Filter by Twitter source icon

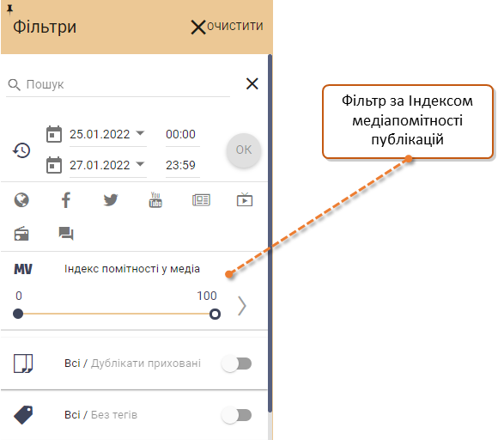tap(111, 200)
